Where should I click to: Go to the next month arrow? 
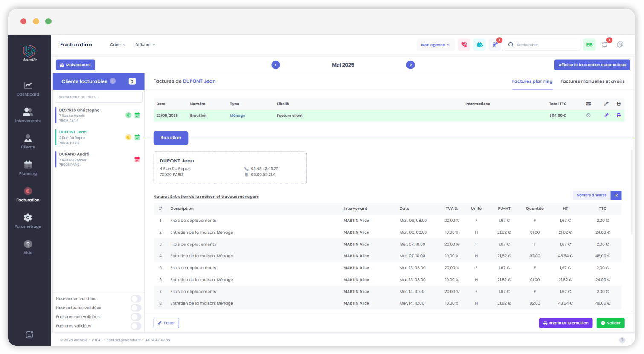coord(410,65)
